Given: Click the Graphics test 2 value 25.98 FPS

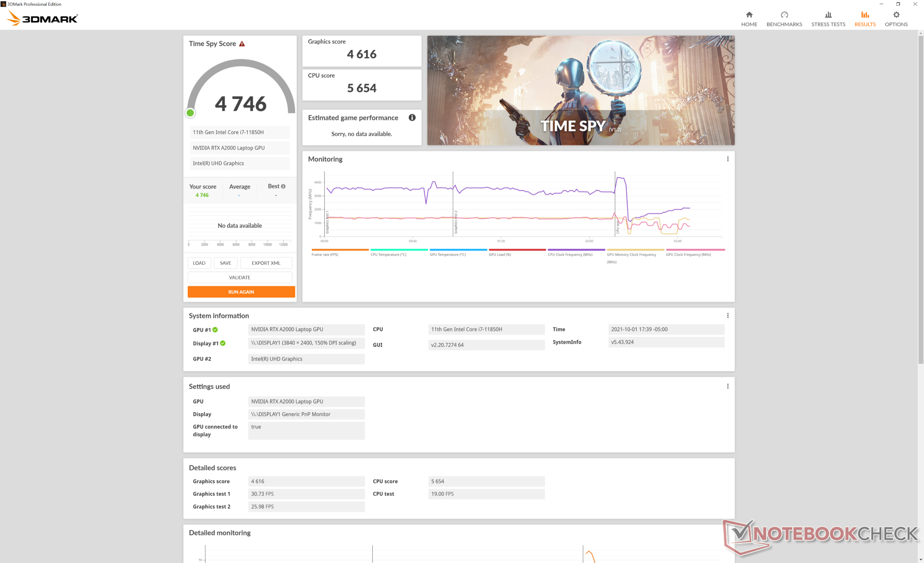Looking at the screenshot, I should pos(307,507).
